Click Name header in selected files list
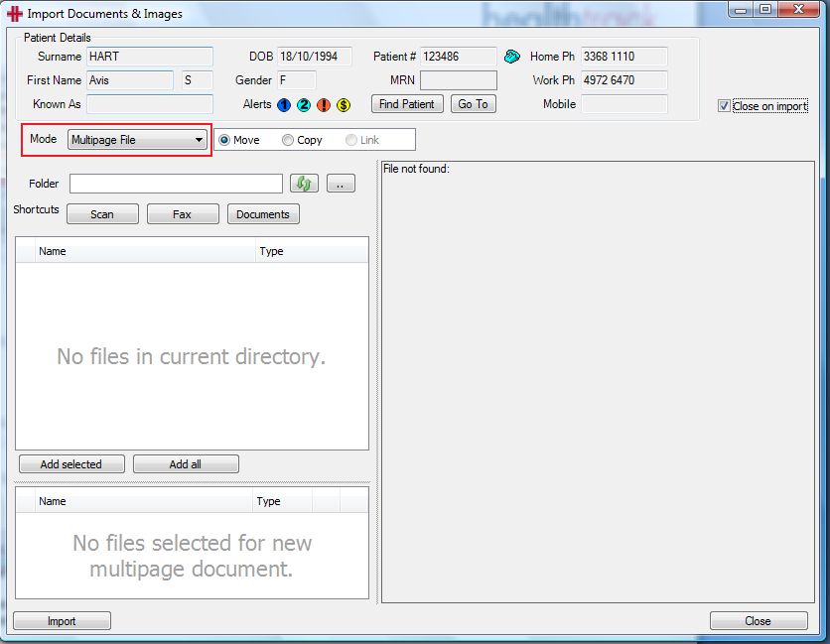 click(143, 501)
